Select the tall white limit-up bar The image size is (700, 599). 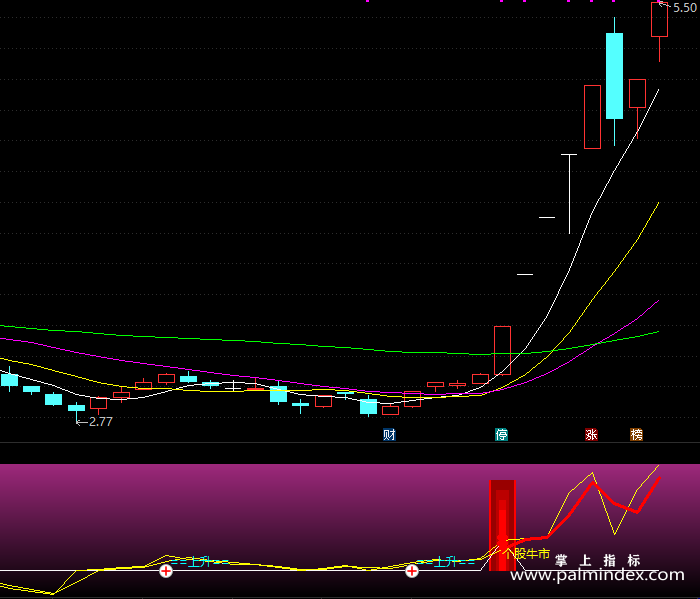tap(569, 194)
